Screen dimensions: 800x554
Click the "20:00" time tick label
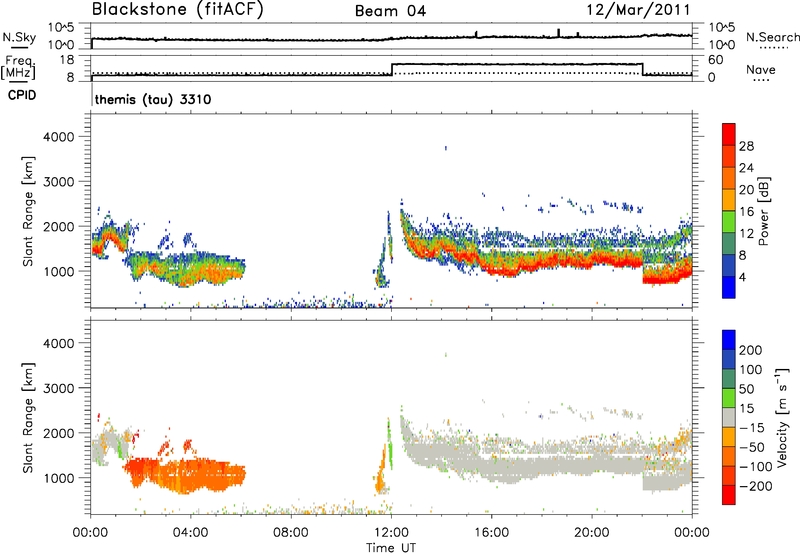click(x=592, y=532)
